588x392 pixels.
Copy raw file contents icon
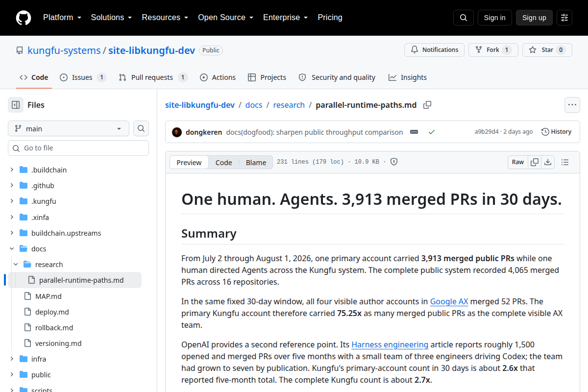(x=535, y=162)
